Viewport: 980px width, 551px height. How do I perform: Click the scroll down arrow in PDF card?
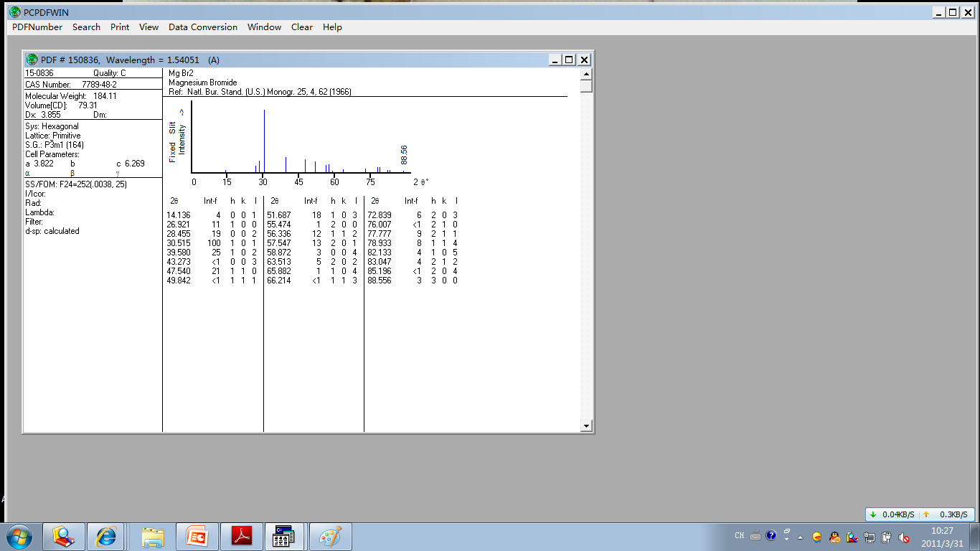pos(586,426)
